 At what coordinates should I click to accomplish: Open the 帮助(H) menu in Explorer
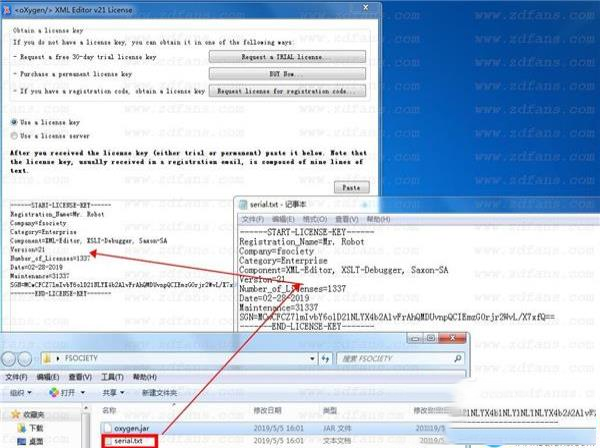144,377
